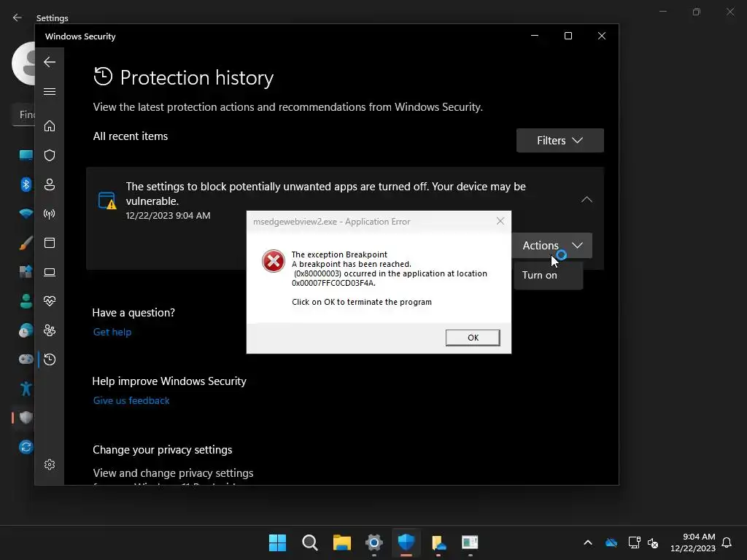Open notifications bell in taskbar
The height and width of the screenshot is (560, 747).
(727, 542)
